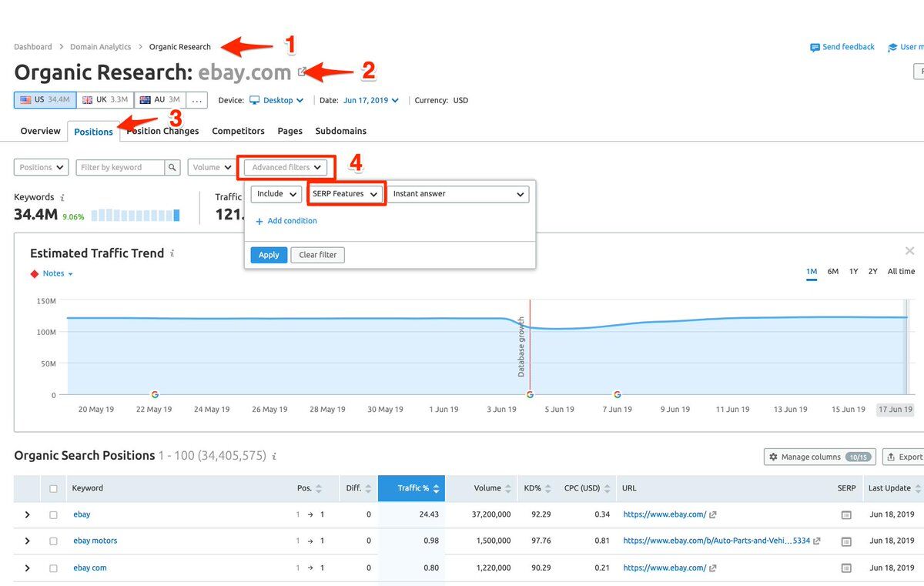Switch to the Overview tab

41,131
